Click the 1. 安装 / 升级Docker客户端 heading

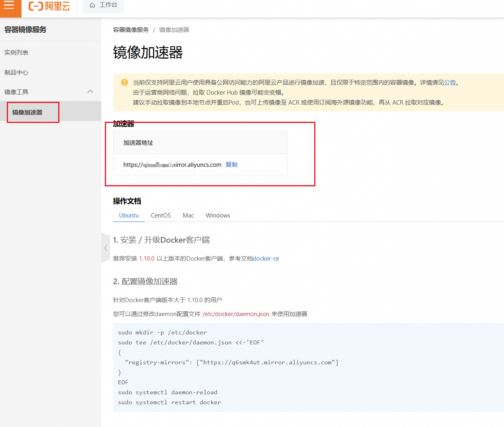161,240
